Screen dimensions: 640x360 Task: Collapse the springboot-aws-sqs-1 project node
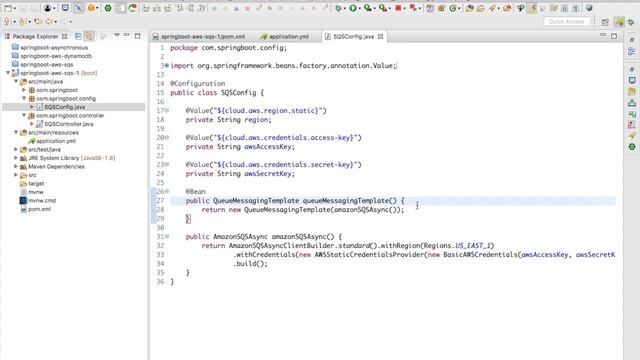pos(8,73)
